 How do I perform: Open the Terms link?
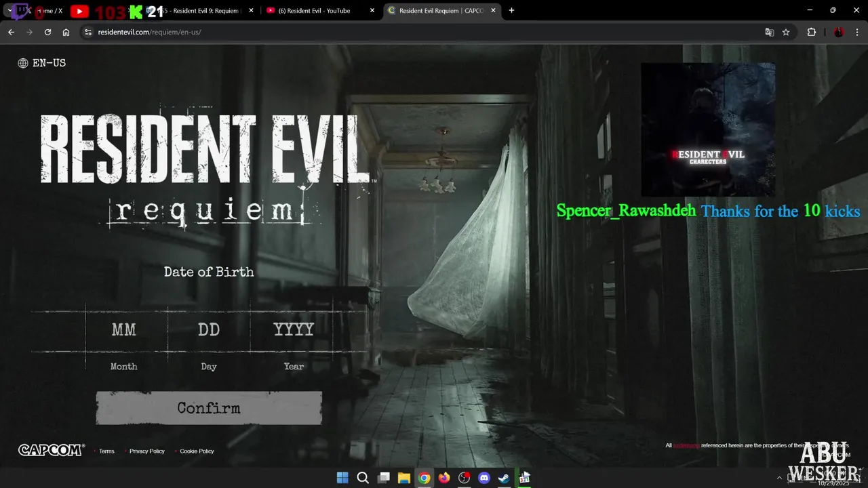(106, 451)
